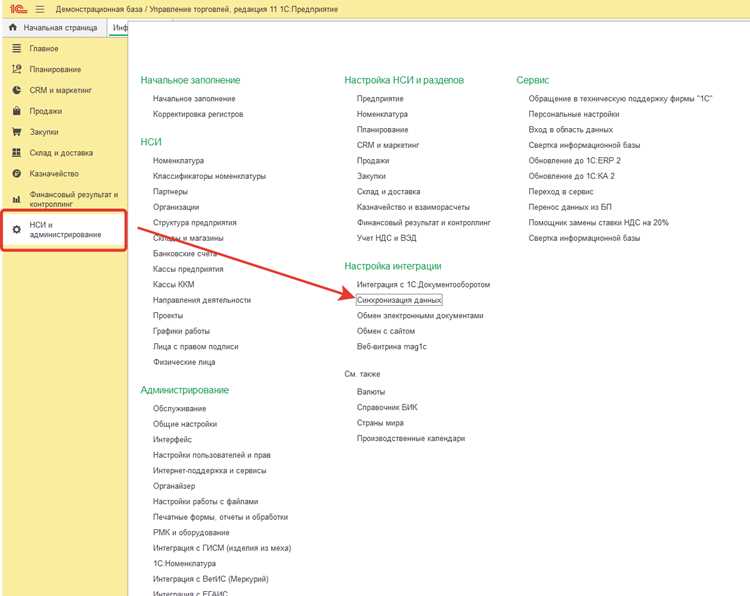Screen dimensions: 750x596
Task: Open the Планирование section icon
Action: click(17, 69)
